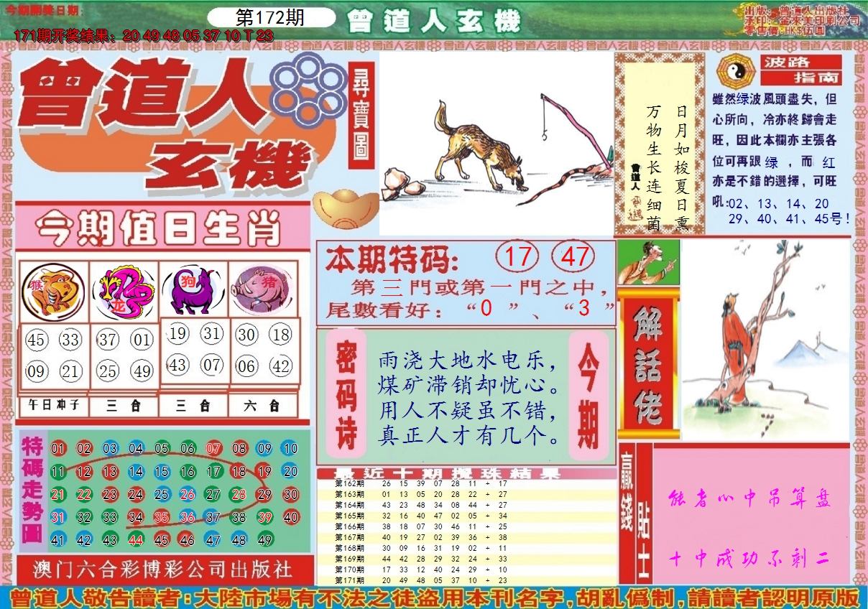The image size is (868, 609).
Task: Click the gold ingot icon
Action: 346,208
